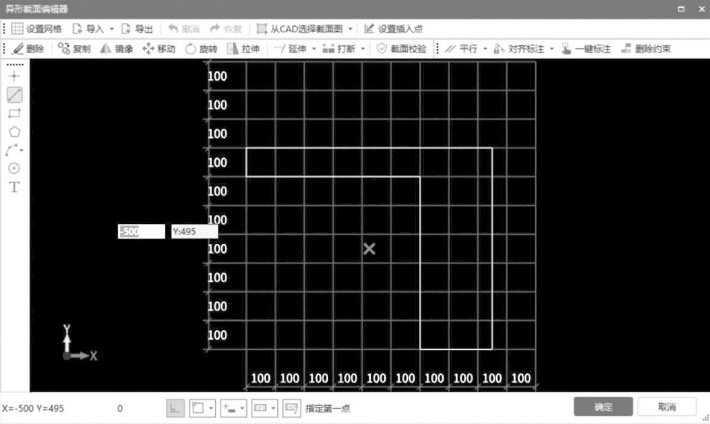Expand the dynamic input dropdown arrow
Image resolution: width=710 pixels, height=424 pixels.
pos(242,408)
